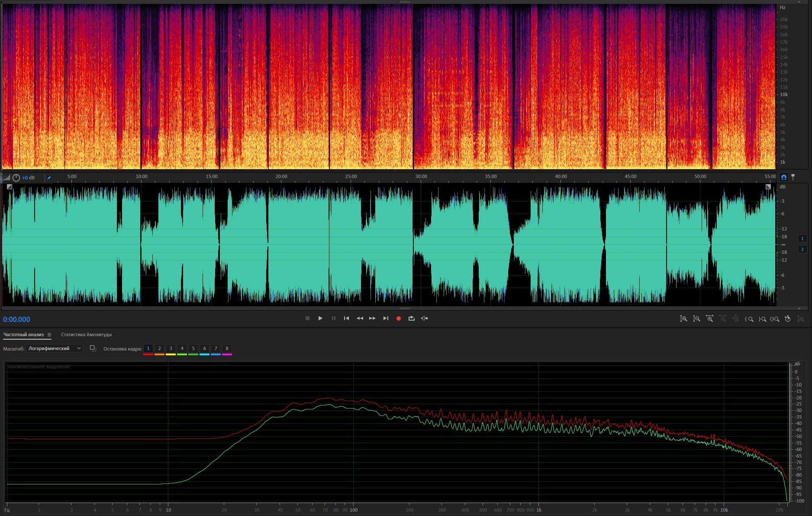
Task: Zoom out amplitude icon
Action: 696,319
